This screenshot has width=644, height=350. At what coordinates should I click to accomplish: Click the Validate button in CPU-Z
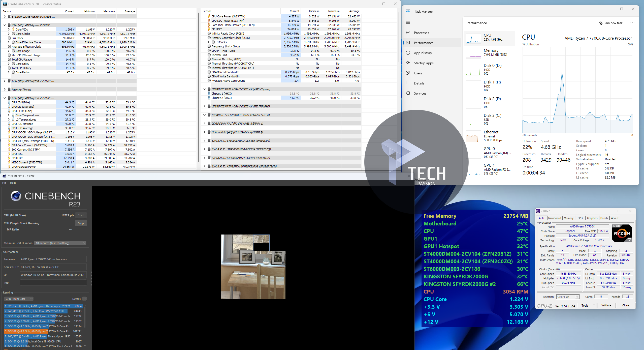coord(606,305)
